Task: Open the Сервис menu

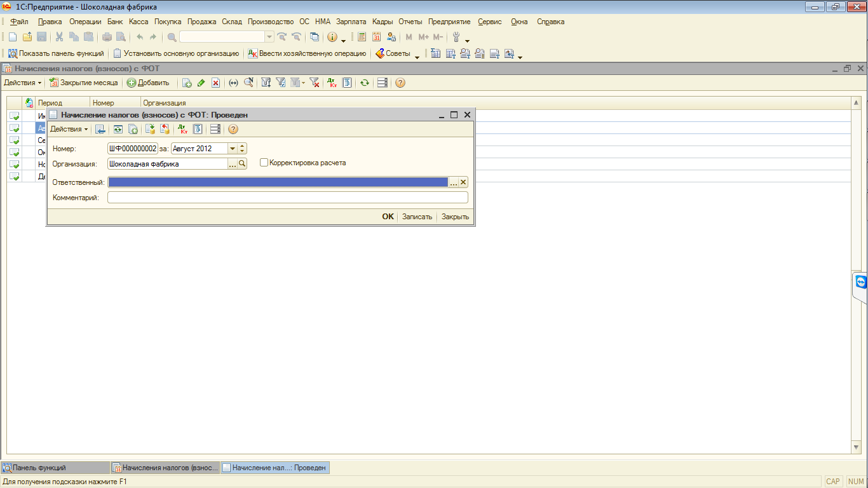Action: 490,22
